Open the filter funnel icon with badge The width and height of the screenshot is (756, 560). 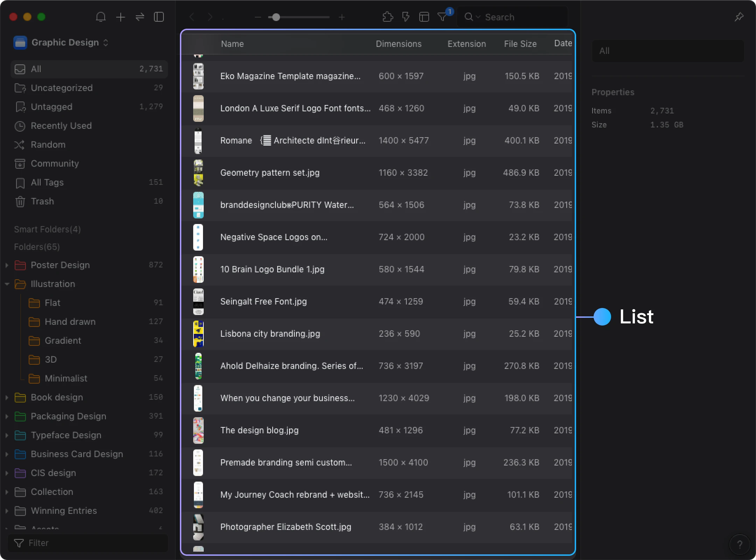443,16
